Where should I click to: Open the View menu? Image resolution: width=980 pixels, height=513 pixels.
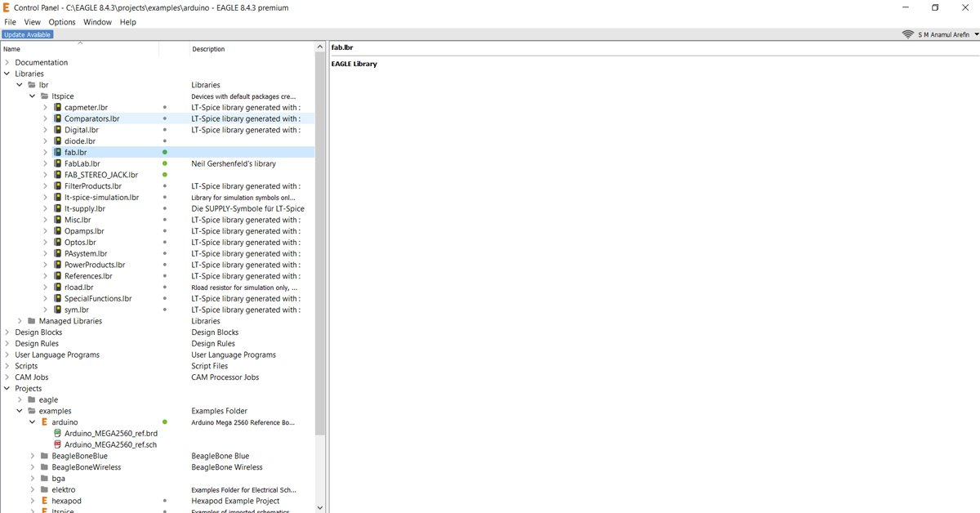click(x=33, y=22)
